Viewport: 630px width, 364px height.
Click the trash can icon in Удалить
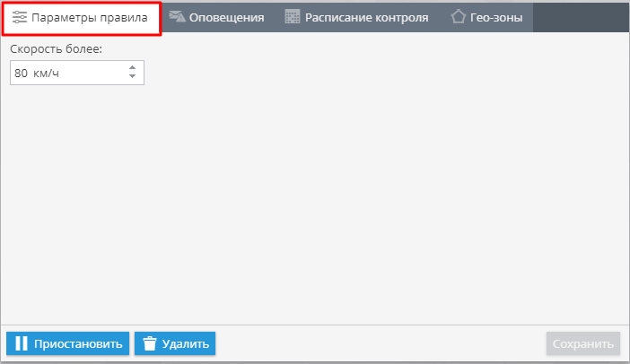(150, 343)
